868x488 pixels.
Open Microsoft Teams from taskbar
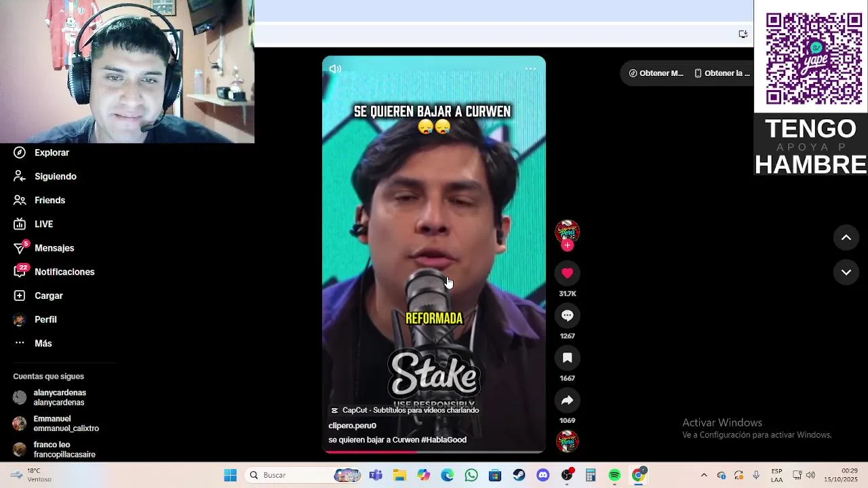pyautogui.click(x=376, y=475)
